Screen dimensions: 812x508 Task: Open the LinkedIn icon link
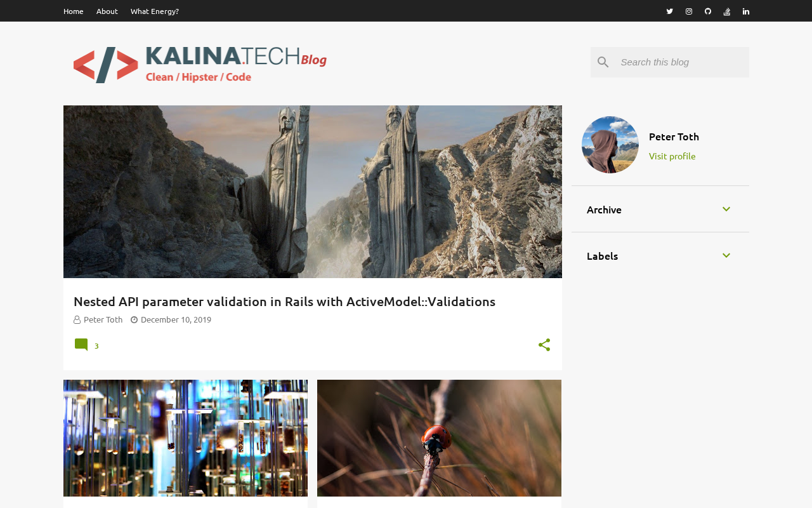point(746,11)
